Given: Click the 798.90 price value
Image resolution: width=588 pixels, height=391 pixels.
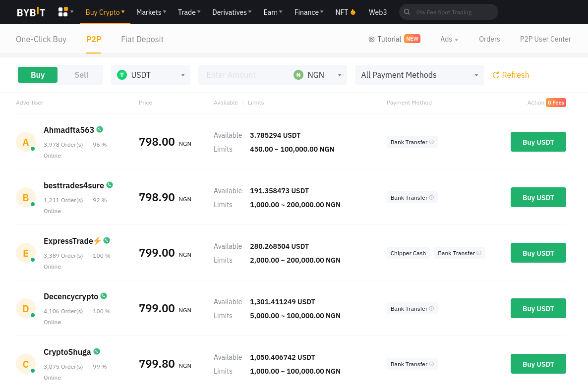Looking at the screenshot, I should 157,197.
